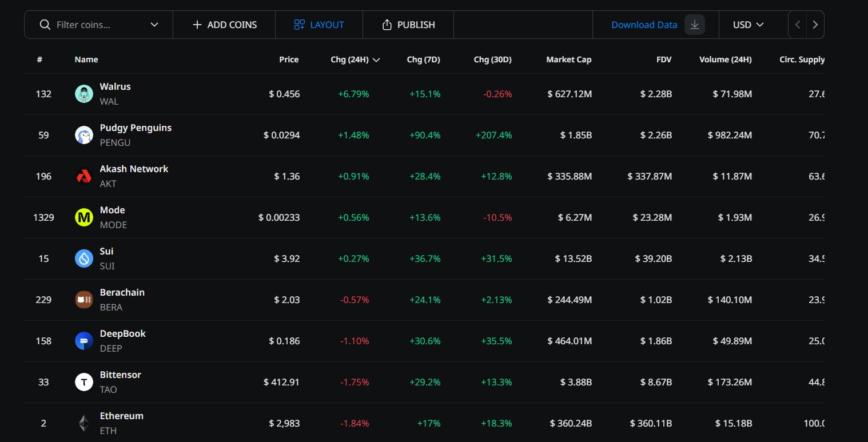868x442 pixels.
Task: Open the filter coins dropdown chevron
Action: point(154,25)
